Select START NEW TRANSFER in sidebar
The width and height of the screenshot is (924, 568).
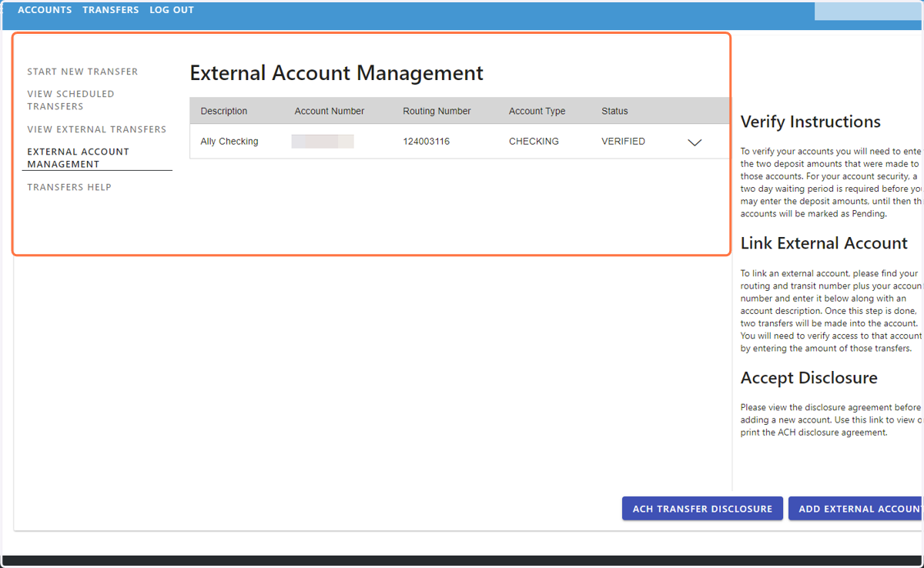pos(82,72)
